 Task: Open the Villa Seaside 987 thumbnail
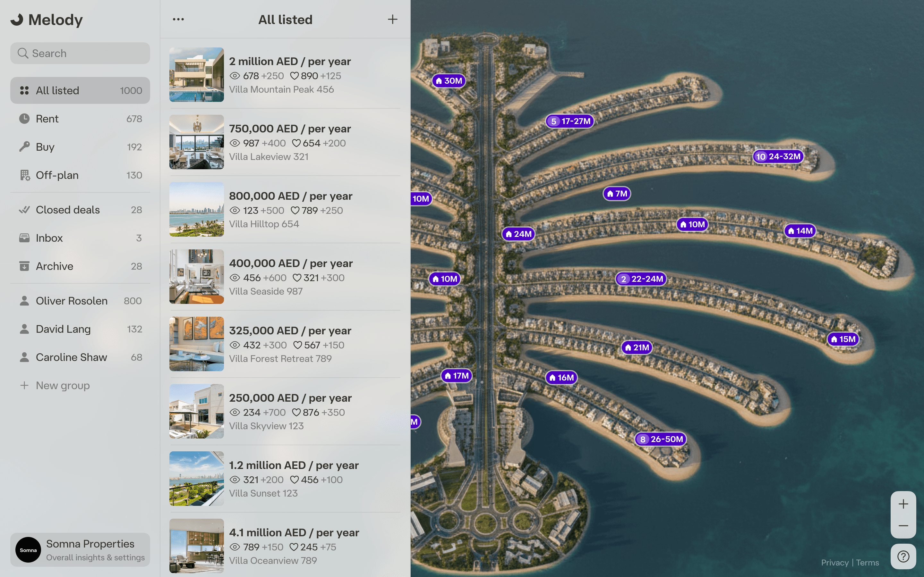tap(196, 277)
